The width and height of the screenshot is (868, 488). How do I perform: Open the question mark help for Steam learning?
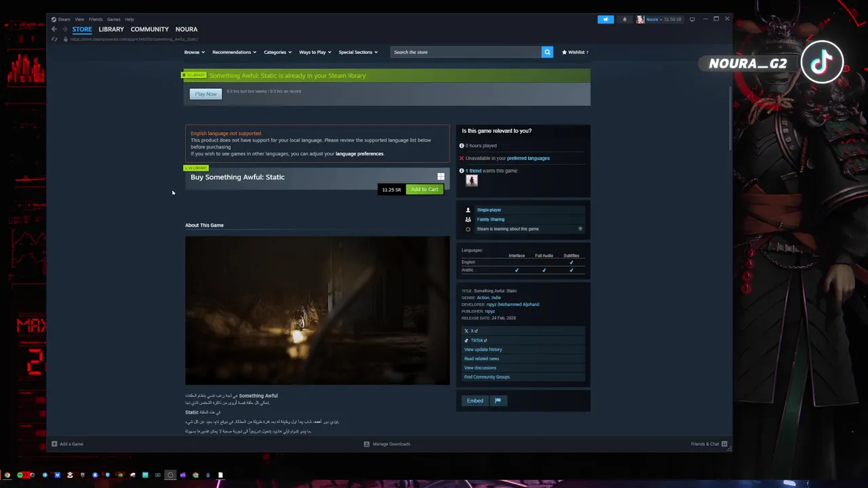click(x=580, y=229)
